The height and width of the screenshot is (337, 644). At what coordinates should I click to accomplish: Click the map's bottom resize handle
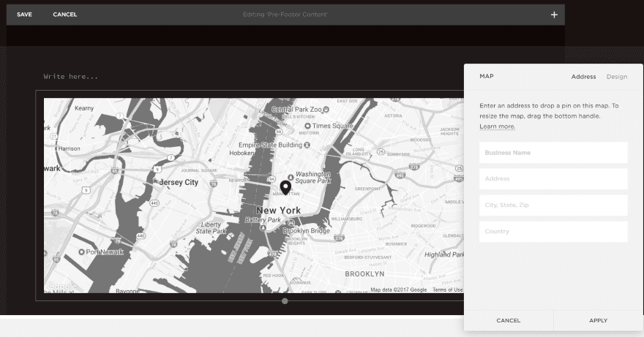tap(285, 300)
